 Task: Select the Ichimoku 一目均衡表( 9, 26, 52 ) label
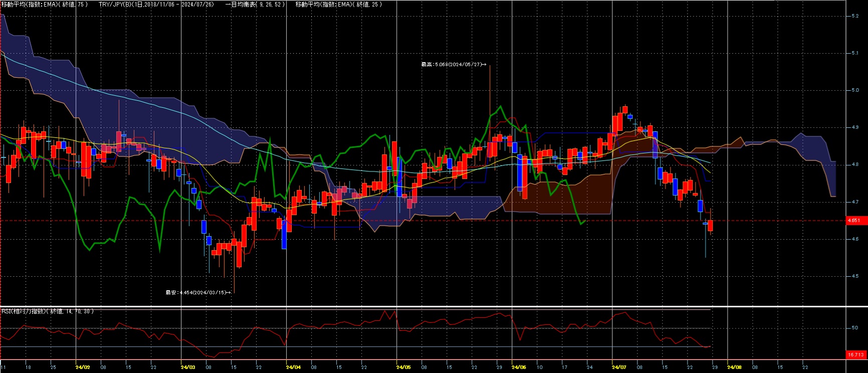tap(255, 5)
